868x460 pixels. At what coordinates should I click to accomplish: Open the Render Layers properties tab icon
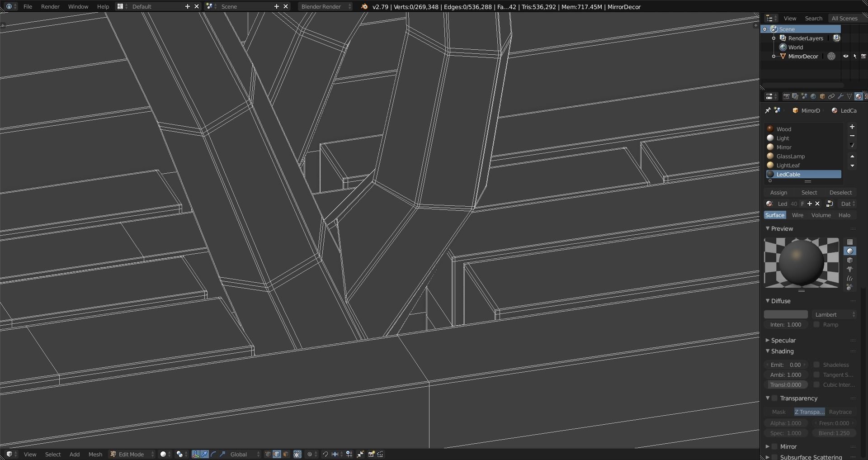click(795, 96)
